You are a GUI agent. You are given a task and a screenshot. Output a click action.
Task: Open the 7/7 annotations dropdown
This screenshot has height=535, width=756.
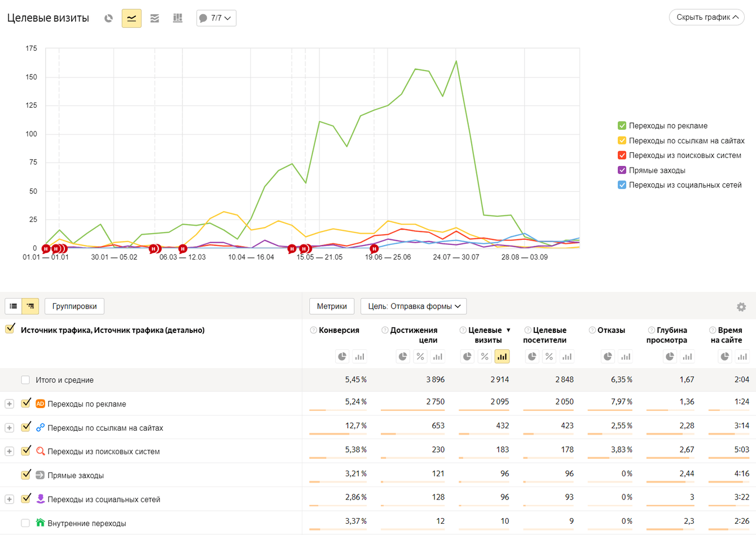point(216,18)
